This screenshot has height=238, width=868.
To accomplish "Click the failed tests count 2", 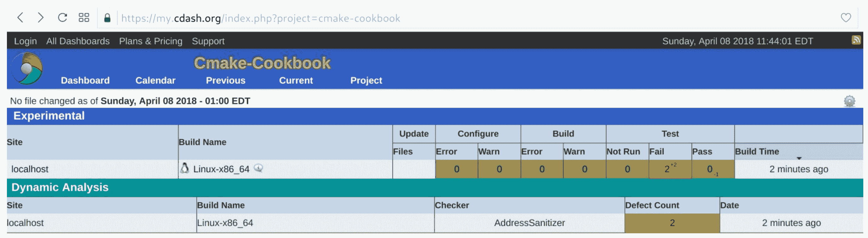I will point(667,169).
